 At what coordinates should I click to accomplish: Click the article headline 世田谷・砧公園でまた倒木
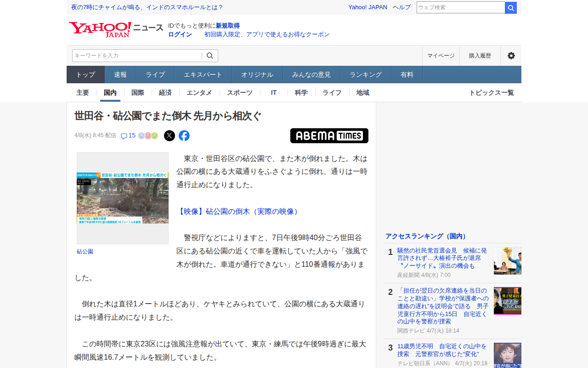coord(168,115)
